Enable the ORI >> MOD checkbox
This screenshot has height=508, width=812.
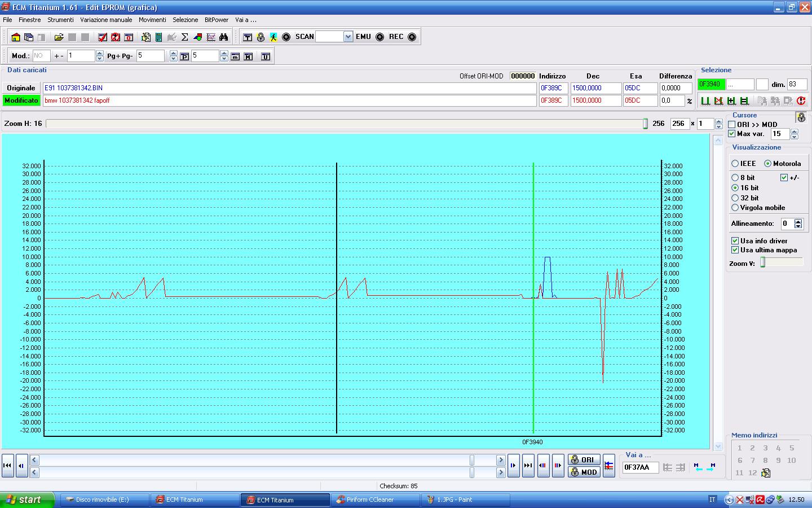(732, 125)
